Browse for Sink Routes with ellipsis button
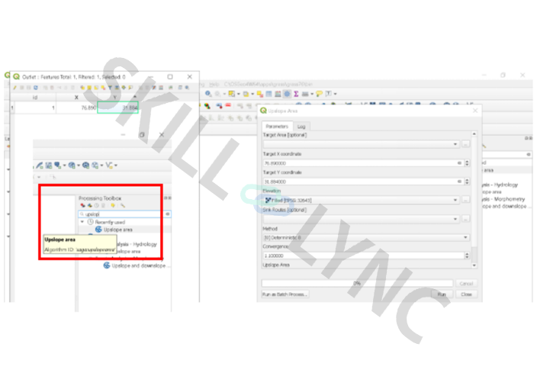The width and height of the screenshot is (534, 392). [x=465, y=219]
